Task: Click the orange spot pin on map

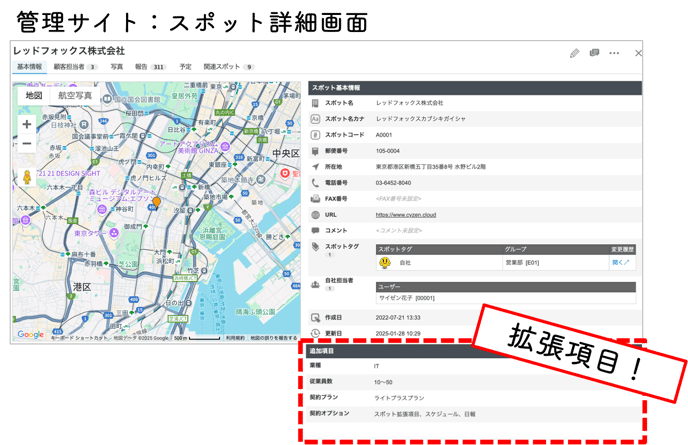Action: tap(156, 203)
